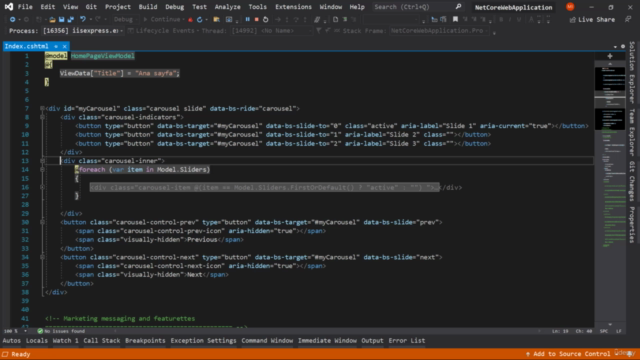Open the Exception Settings tab
This screenshot has height=360, width=640.
pyautogui.click(x=203, y=340)
